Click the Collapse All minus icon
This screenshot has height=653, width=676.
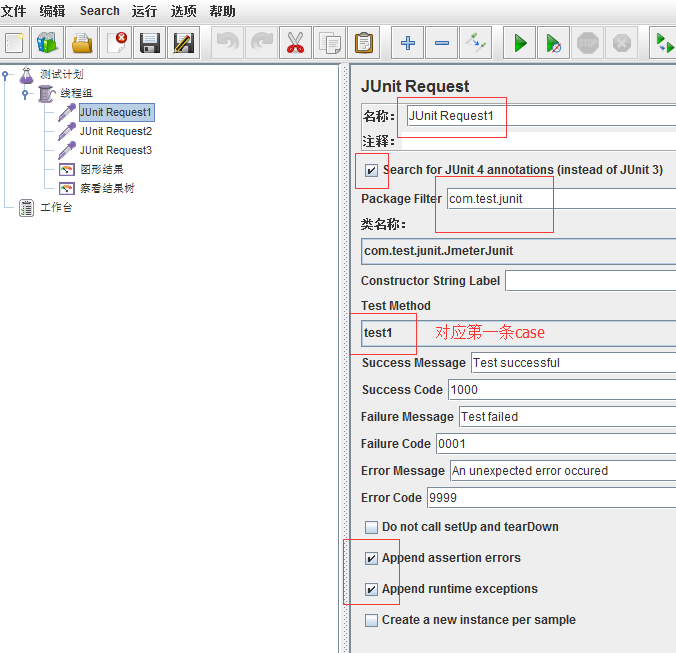coord(441,43)
